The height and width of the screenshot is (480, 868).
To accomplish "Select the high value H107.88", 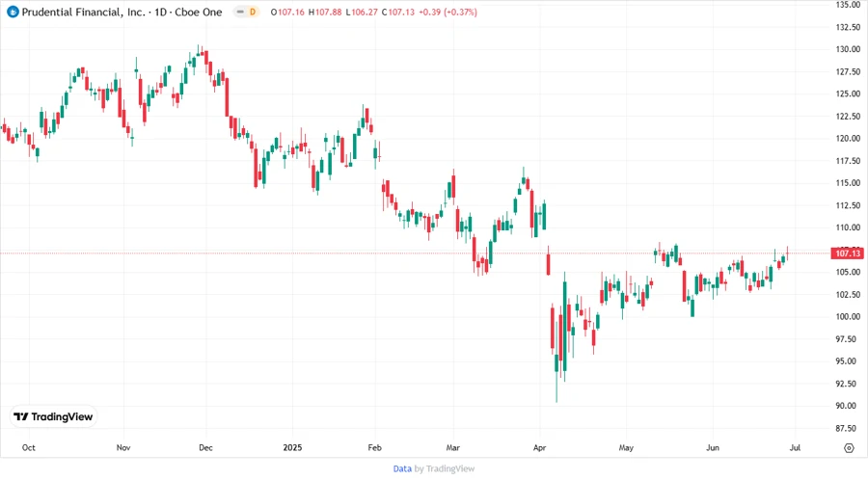I will coord(325,13).
